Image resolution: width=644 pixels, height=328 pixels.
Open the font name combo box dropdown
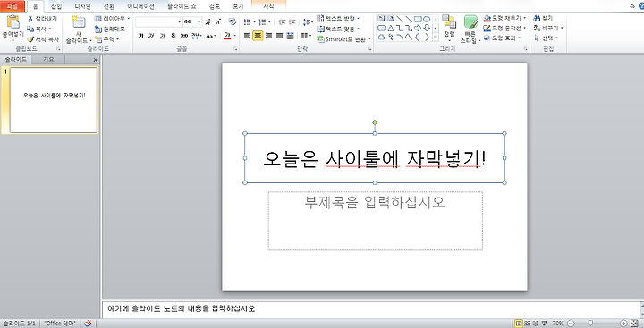pyautogui.click(x=180, y=21)
